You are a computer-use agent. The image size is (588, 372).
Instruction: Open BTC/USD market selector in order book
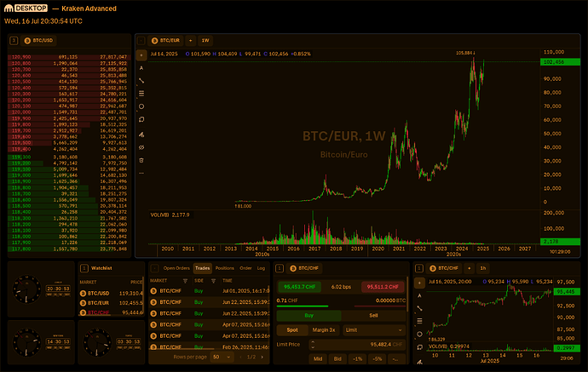38,41
